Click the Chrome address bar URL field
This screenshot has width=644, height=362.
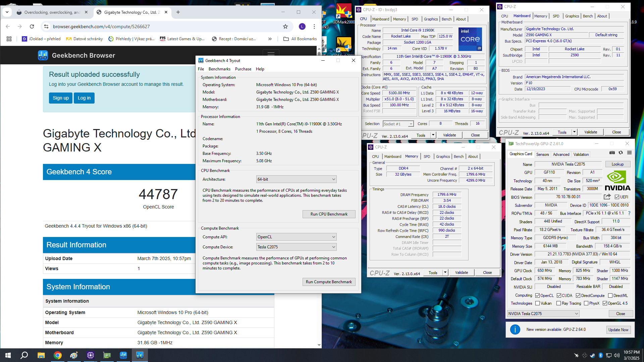point(164,26)
